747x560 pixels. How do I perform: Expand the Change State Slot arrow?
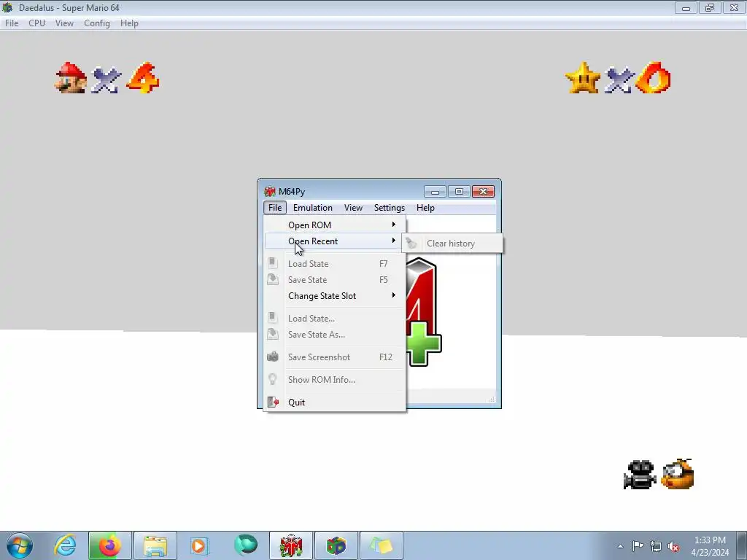[x=393, y=295]
